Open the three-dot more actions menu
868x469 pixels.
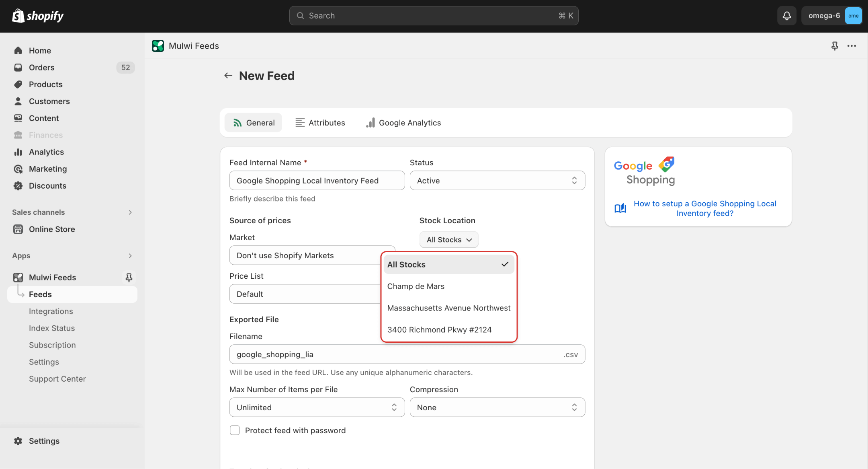pos(852,46)
